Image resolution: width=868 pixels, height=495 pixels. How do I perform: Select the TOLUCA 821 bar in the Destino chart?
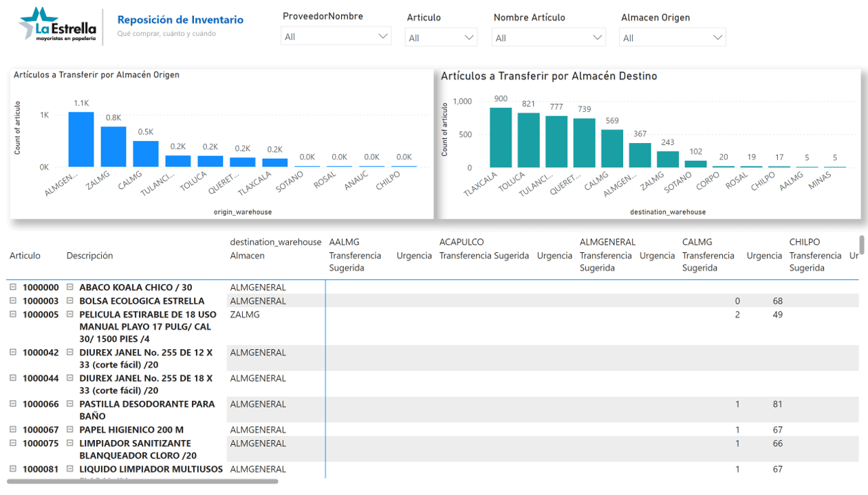tap(528, 140)
